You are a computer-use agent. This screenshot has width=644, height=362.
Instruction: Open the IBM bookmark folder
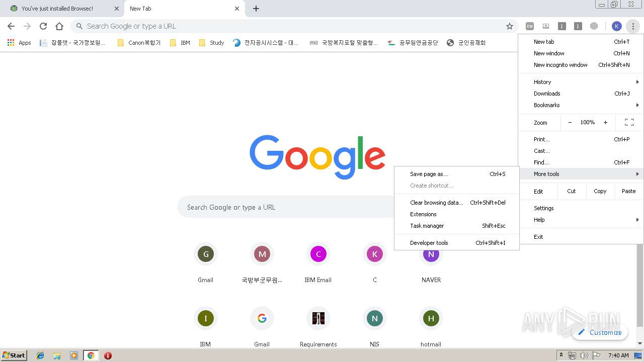180,43
